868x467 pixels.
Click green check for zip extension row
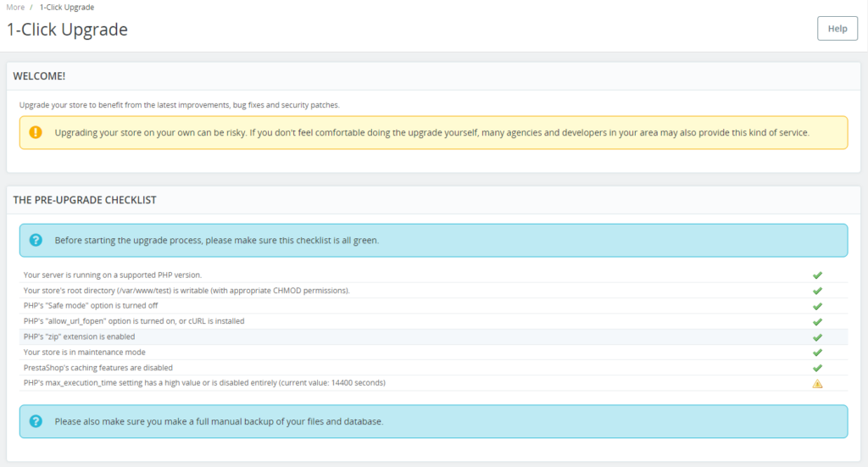[817, 337]
